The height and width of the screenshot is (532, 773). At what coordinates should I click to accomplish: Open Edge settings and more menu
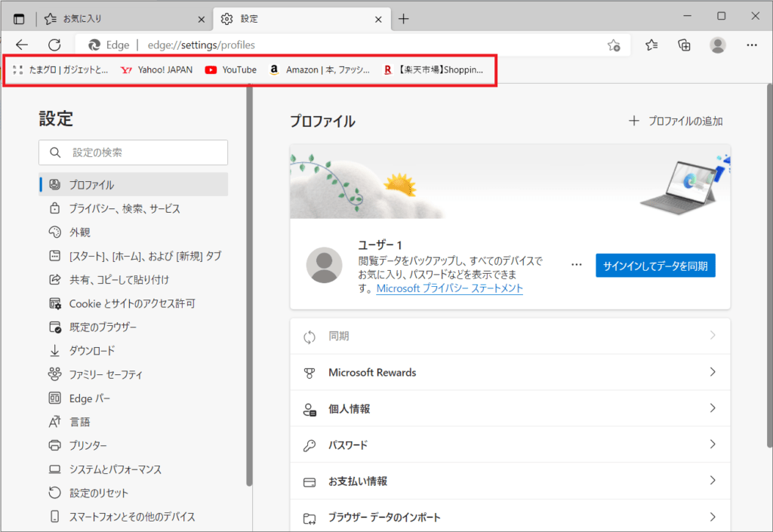[x=751, y=45]
